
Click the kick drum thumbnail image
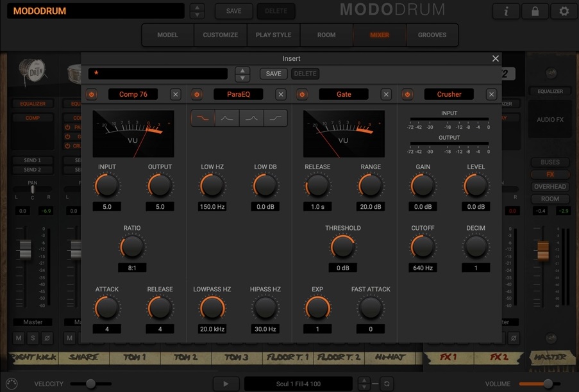tap(33, 72)
